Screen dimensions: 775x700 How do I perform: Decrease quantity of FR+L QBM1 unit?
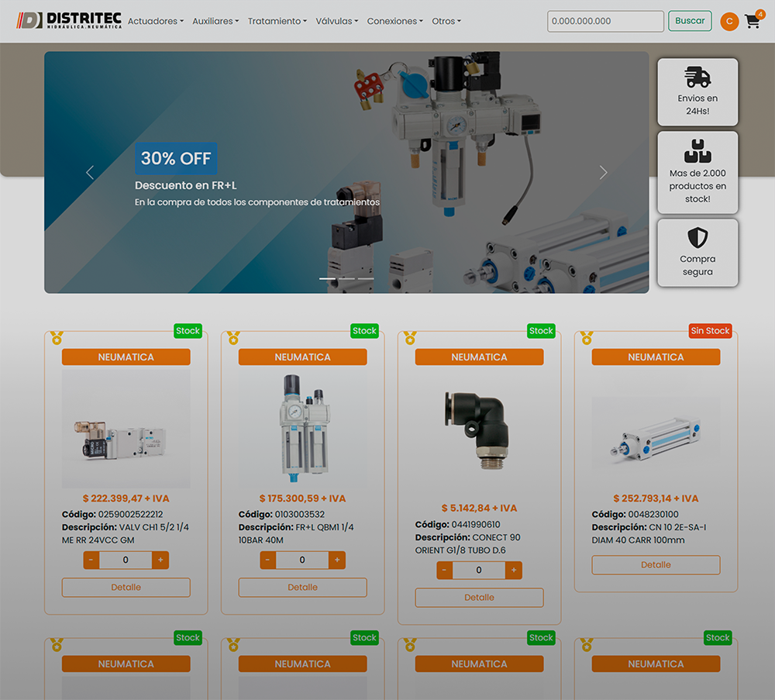(267, 560)
